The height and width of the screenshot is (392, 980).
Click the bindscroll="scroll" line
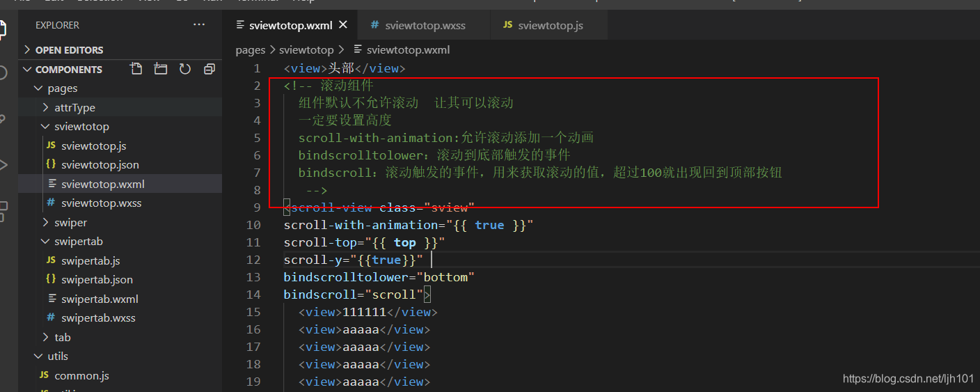click(x=357, y=295)
